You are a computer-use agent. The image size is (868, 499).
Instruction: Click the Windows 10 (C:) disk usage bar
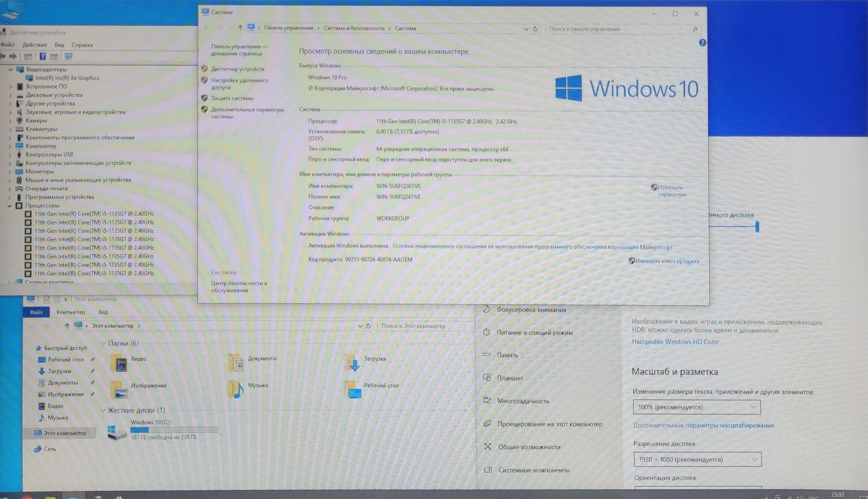click(x=174, y=430)
